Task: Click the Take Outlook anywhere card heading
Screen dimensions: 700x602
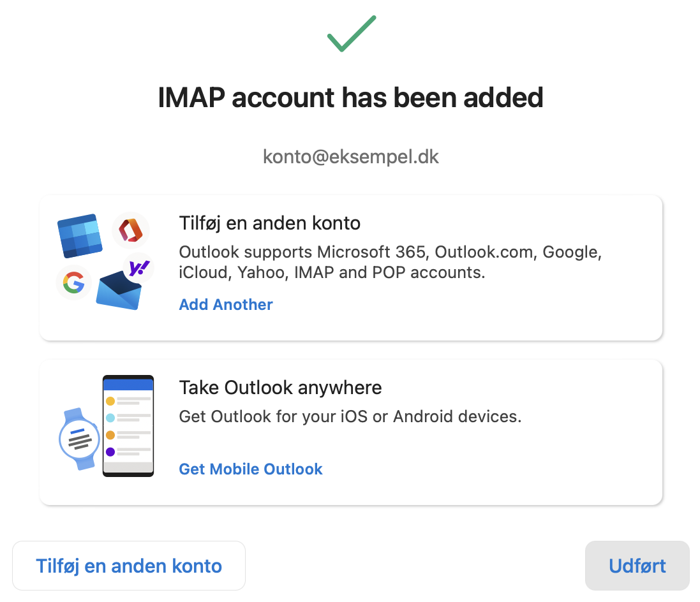Action: [280, 388]
